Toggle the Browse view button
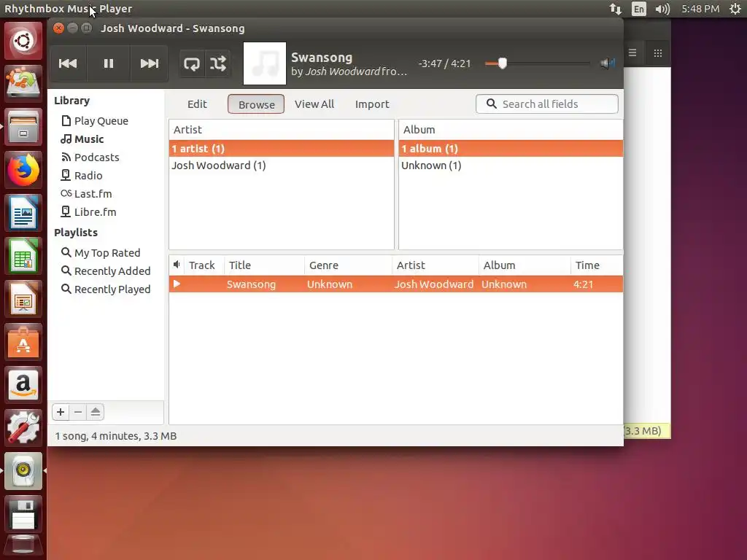Image resolution: width=747 pixels, height=560 pixels. click(x=256, y=104)
